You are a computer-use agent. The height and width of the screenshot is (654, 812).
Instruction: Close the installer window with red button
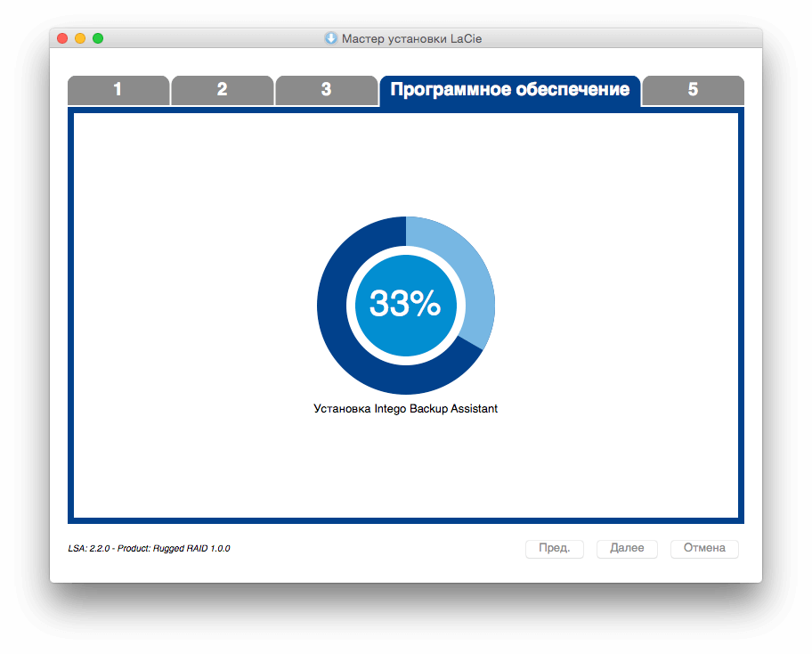tap(62, 38)
